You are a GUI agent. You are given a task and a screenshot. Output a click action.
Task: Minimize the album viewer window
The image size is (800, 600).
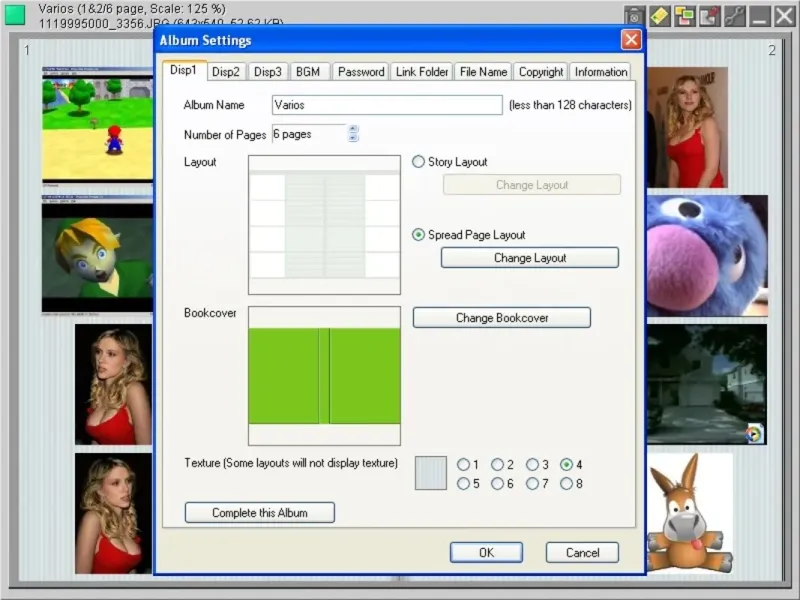point(760,16)
